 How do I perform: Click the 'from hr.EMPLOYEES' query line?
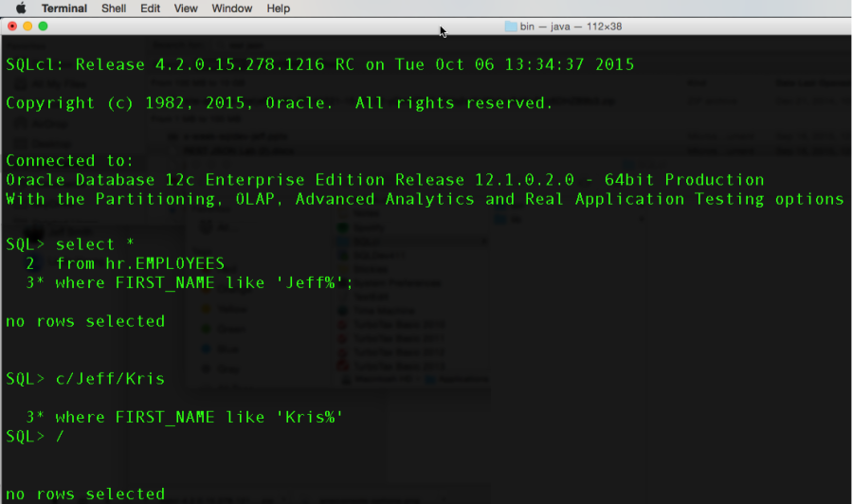point(139,263)
